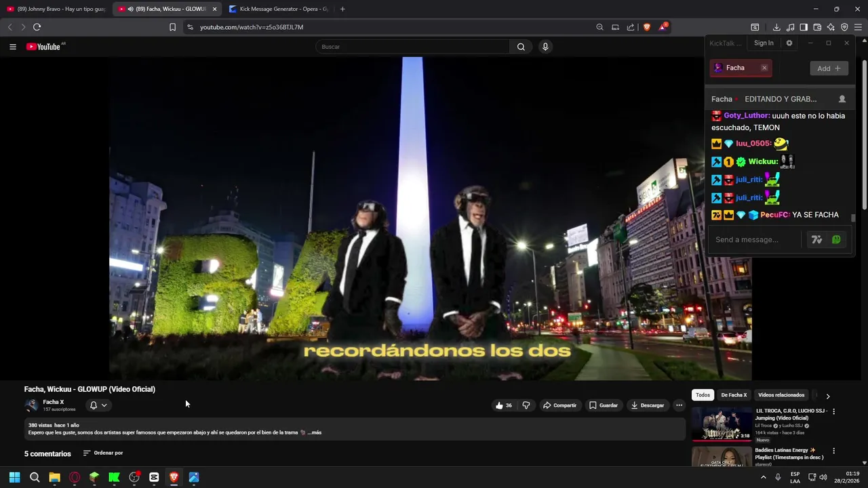Toggle the browser sidebar panel
This screenshot has height=488, width=868.
[804, 27]
